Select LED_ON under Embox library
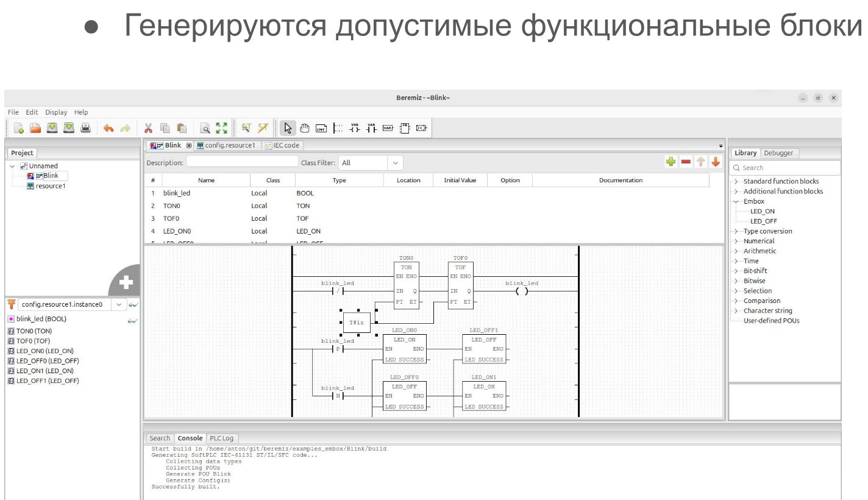The image size is (868, 500). pos(763,211)
